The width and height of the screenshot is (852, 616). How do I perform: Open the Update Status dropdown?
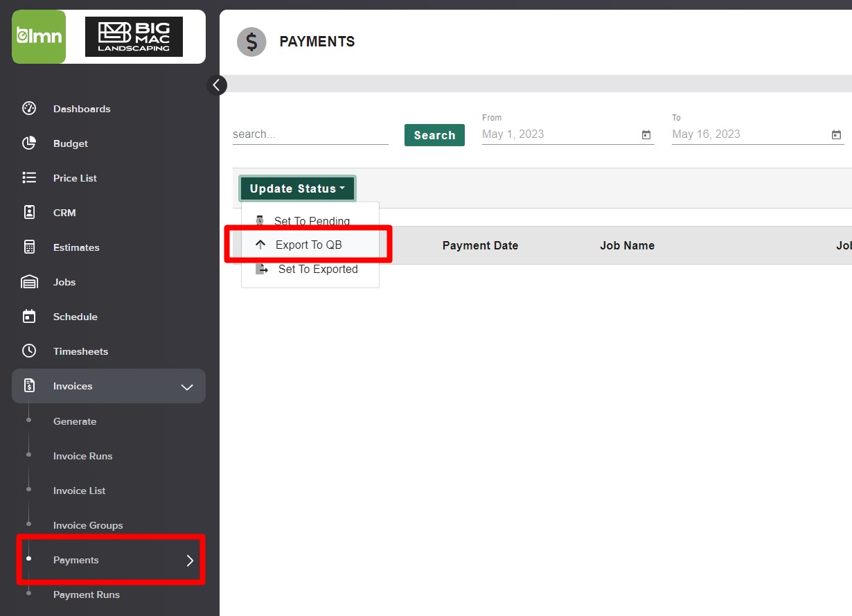click(297, 188)
